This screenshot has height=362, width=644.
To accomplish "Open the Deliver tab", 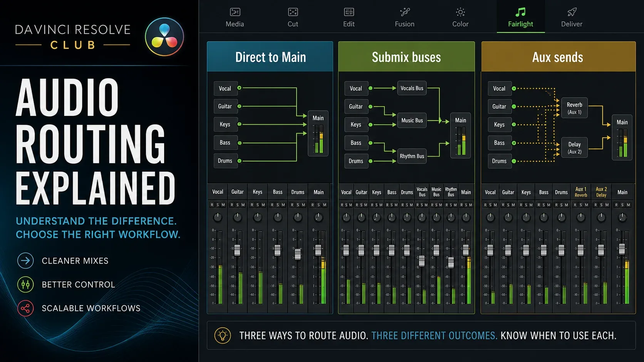I will [x=572, y=18].
